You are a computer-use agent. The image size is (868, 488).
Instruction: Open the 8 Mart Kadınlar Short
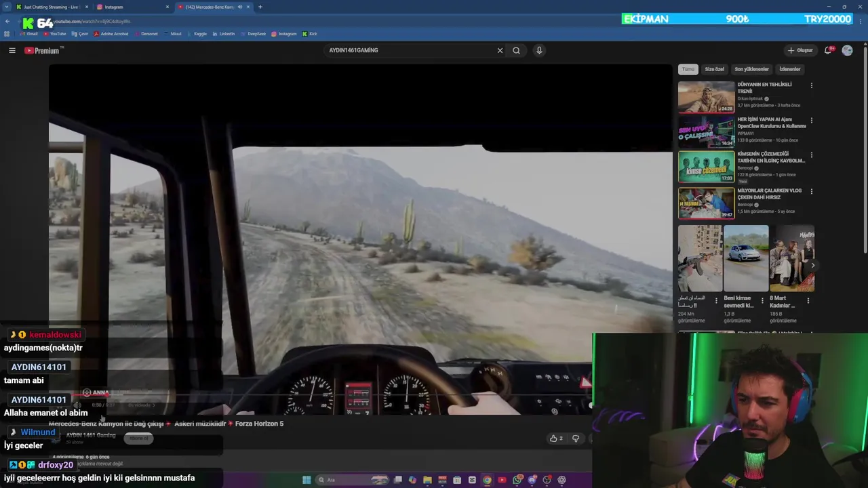(x=792, y=258)
